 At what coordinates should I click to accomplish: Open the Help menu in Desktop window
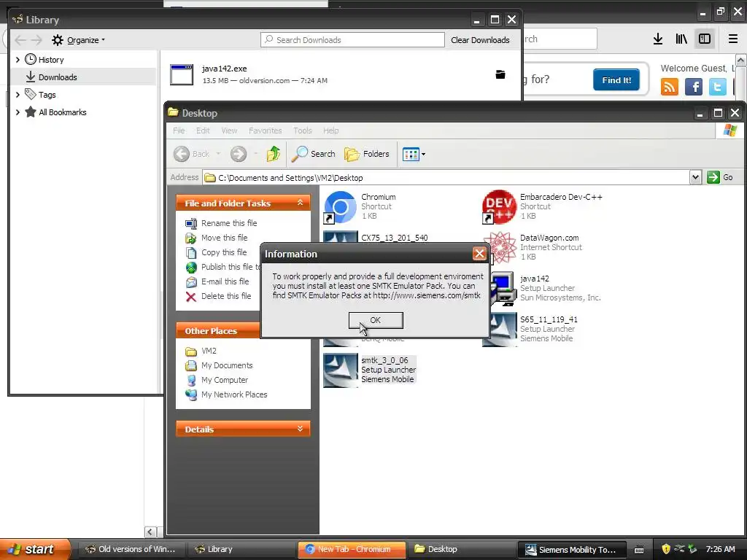tap(330, 131)
